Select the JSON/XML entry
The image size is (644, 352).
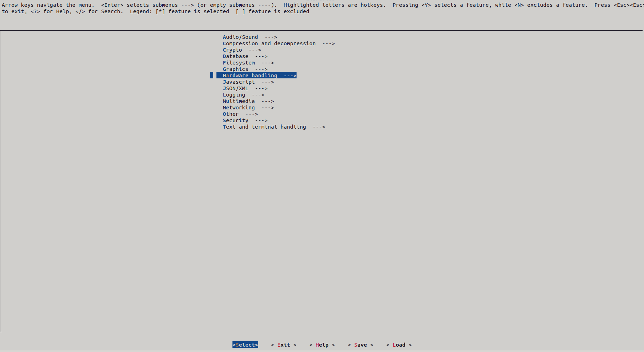(236, 88)
